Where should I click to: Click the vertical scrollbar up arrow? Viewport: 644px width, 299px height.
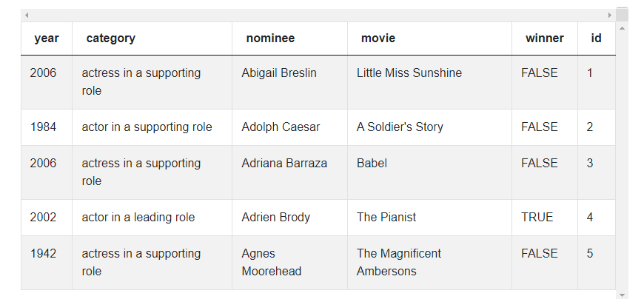coord(622,28)
